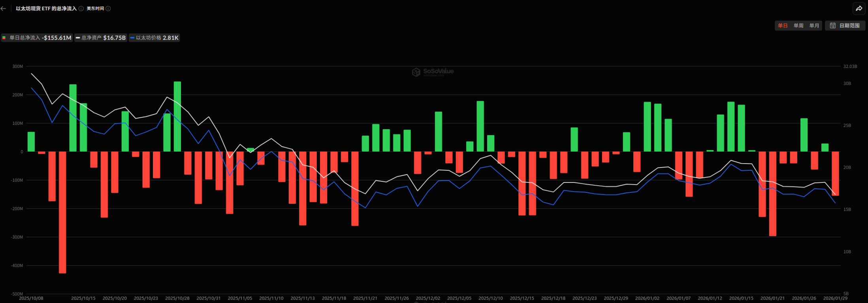Click the blue 以太坊价格 legend swatch
Screen dimensions: 868x303
click(132, 38)
